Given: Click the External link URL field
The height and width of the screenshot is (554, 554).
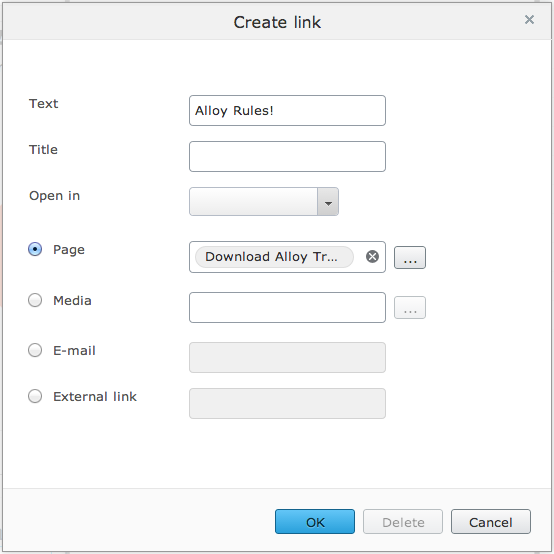Looking at the screenshot, I should click(287, 403).
